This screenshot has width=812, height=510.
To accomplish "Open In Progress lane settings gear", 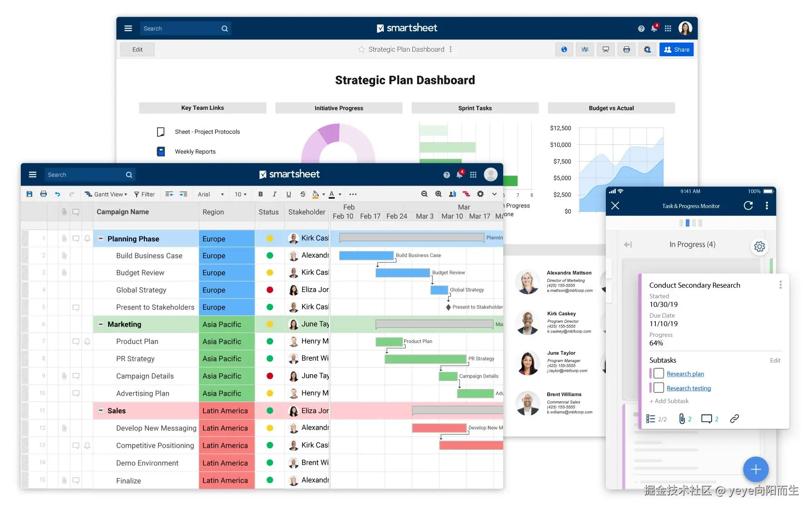I will click(759, 246).
